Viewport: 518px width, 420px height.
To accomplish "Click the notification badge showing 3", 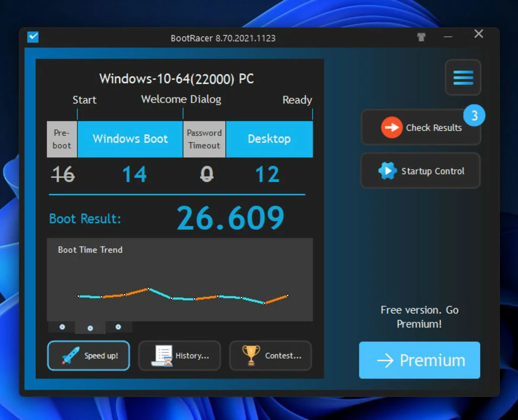I will (x=474, y=115).
